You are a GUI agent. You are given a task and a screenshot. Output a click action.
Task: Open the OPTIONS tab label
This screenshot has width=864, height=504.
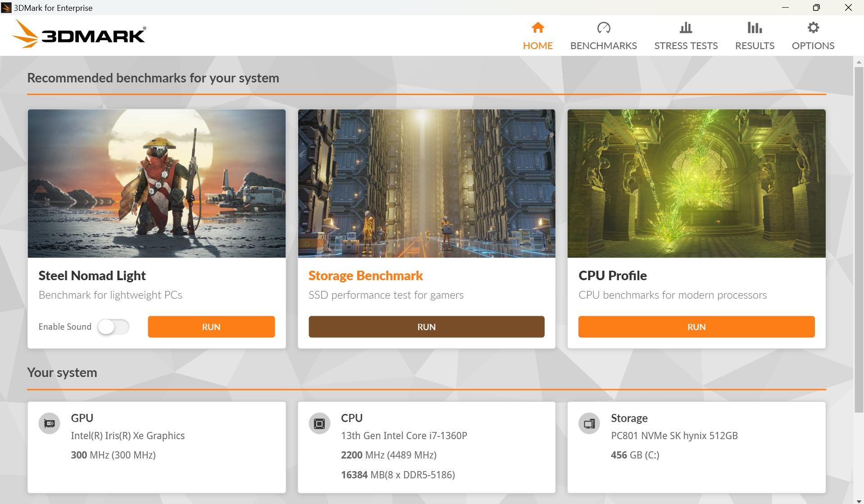click(813, 45)
